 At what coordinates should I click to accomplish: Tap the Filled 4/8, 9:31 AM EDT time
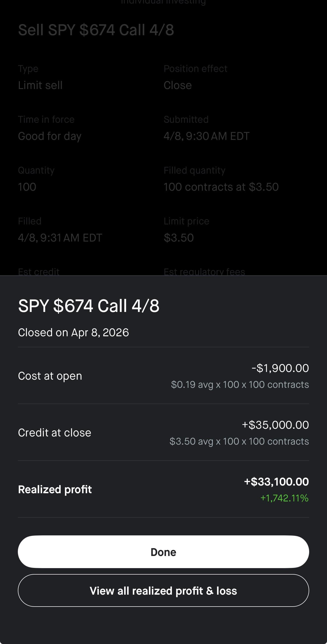(60, 238)
